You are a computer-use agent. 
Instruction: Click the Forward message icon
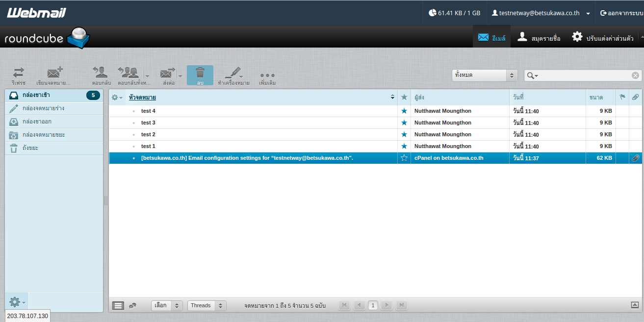(168, 74)
